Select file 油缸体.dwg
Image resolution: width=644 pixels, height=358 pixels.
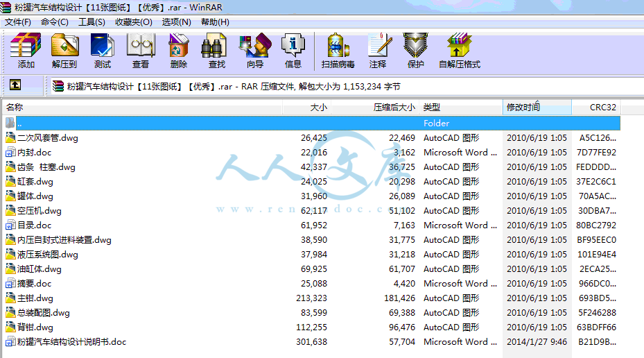[40, 269]
